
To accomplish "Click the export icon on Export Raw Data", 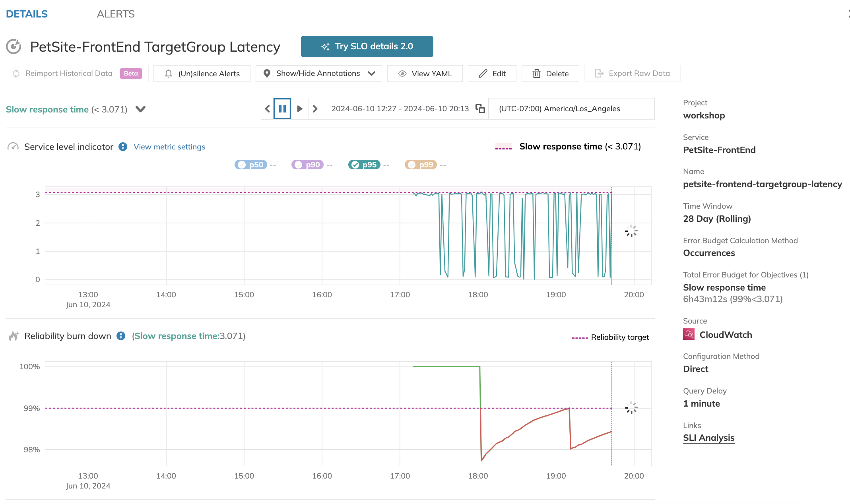I will tap(599, 73).
